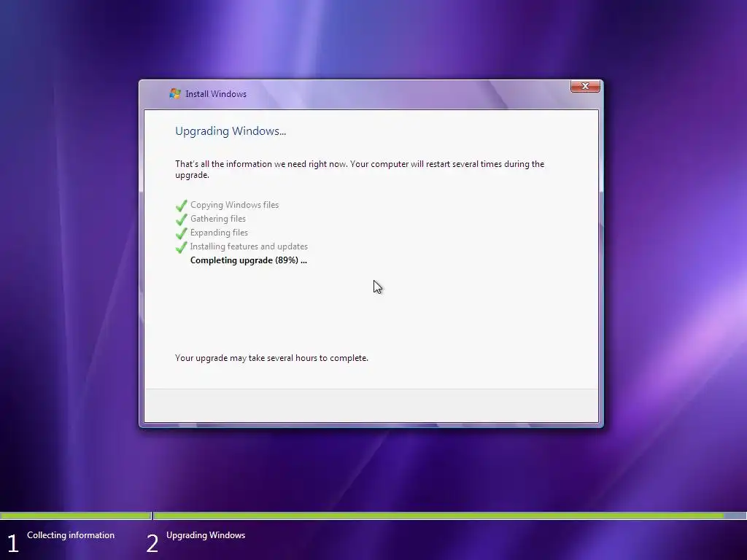Click the restart information paragraph

[x=360, y=169]
